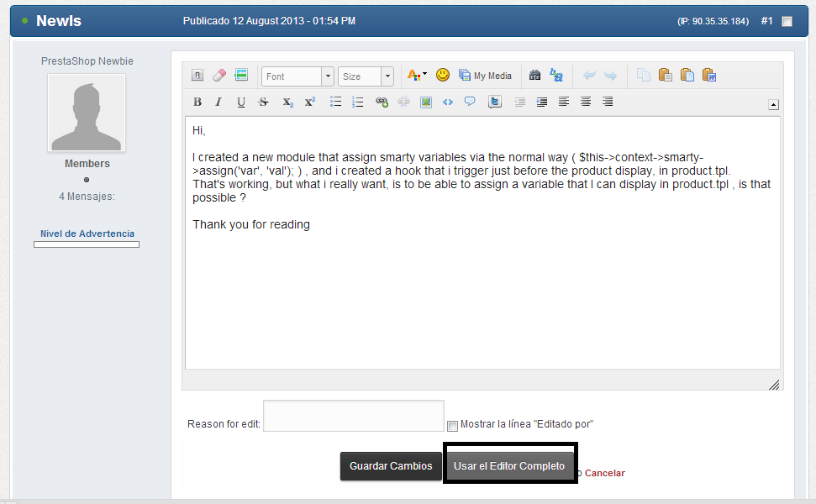
Task: Tick the post #1 selection checkbox
Action: pos(787,22)
